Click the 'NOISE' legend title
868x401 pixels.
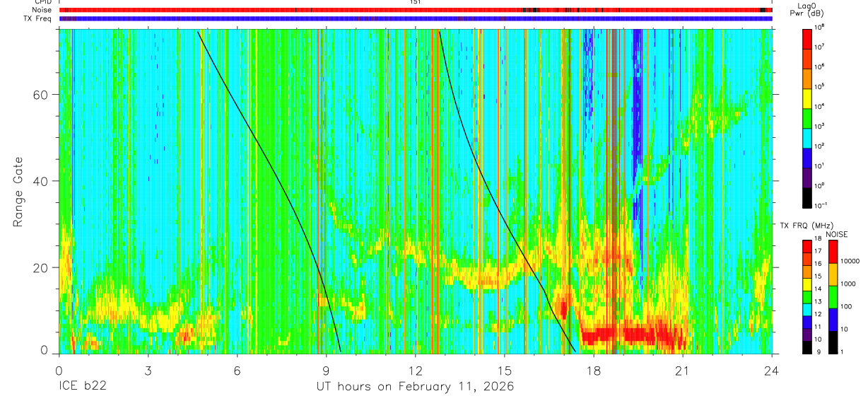[x=838, y=234]
